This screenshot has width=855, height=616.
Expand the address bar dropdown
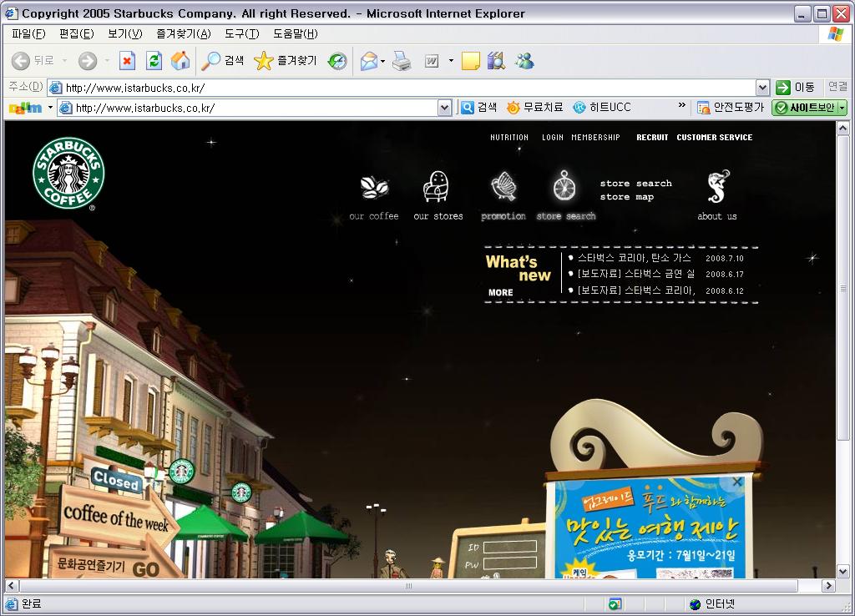762,87
